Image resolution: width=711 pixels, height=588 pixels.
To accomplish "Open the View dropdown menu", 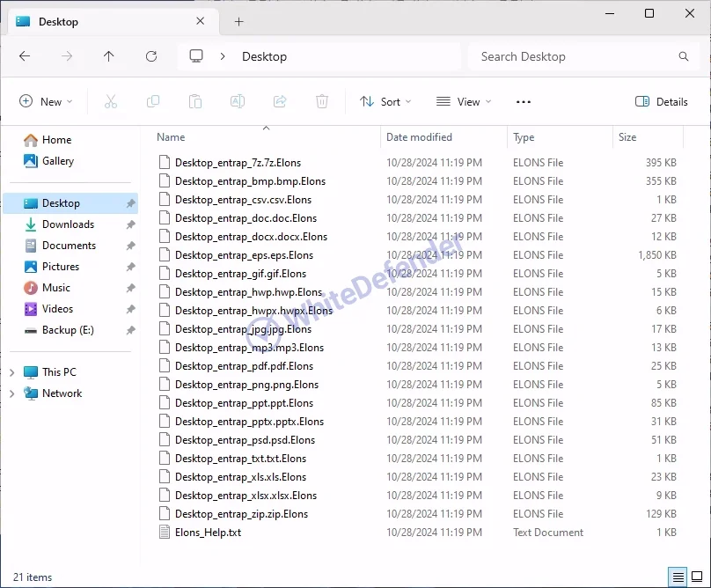I will pos(464,101).
